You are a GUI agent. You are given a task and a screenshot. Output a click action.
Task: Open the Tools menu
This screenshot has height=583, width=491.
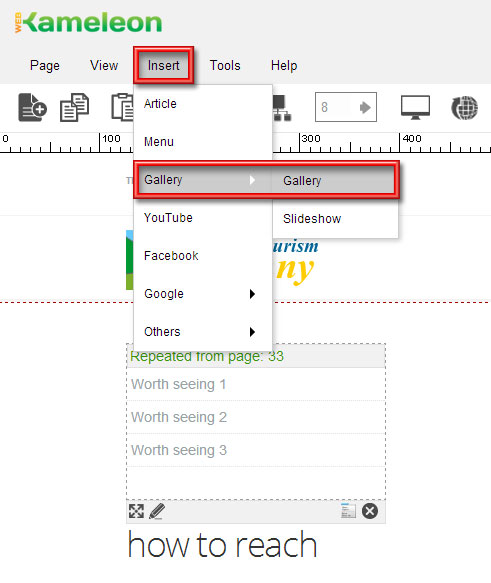pyautogui.click(x=225, y=65)
